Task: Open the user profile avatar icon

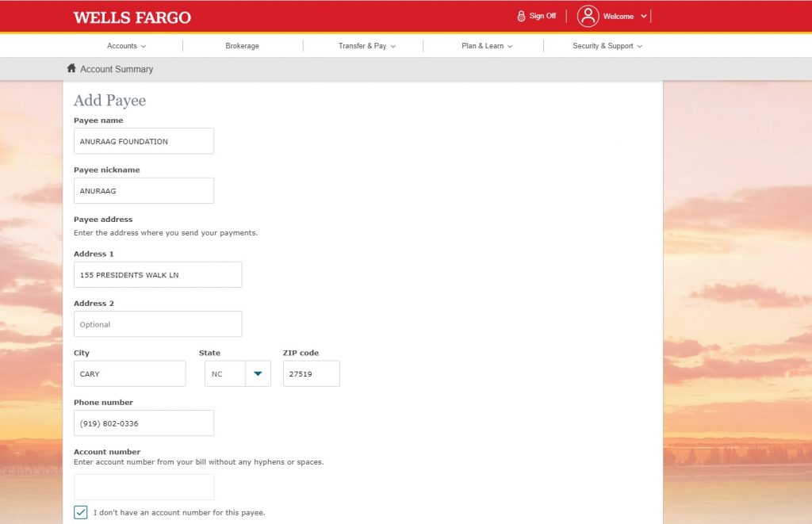Action: [588, 16]
